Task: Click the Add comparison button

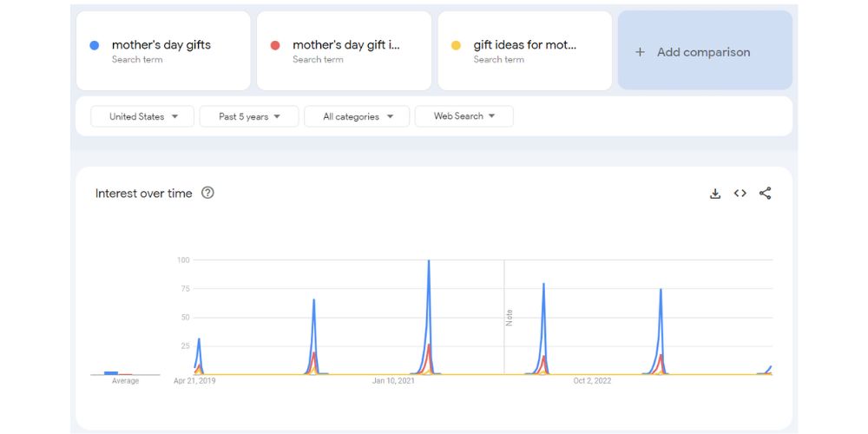Action: coord(704,51)
